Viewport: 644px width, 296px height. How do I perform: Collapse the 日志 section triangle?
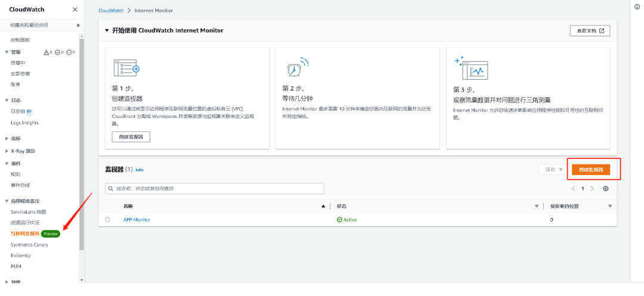(x=7, y=101)
